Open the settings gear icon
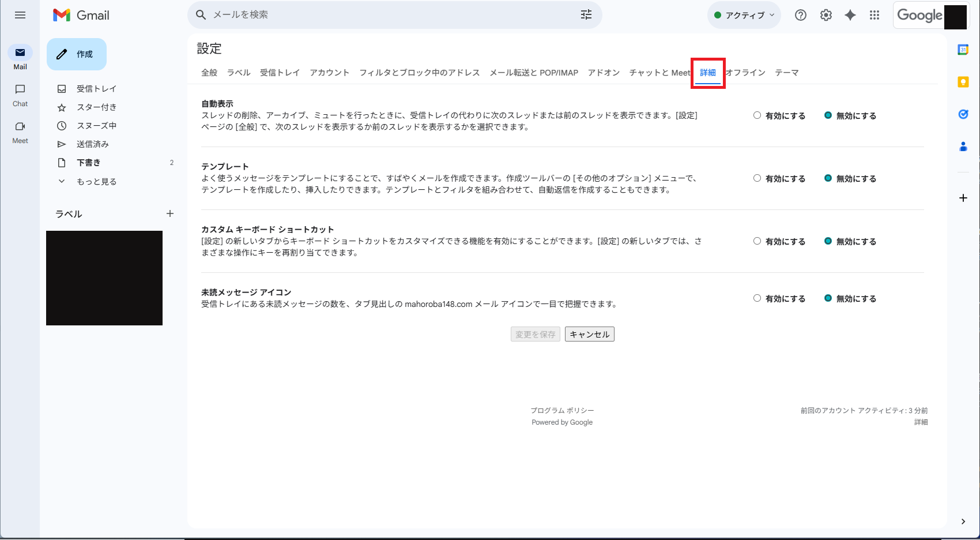 [x=826, y=15]
